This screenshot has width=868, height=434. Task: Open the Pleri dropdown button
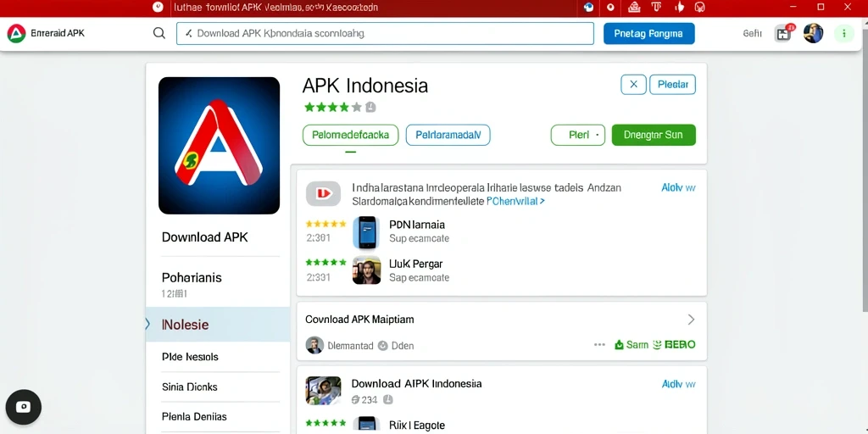click(x=578, y=135)
